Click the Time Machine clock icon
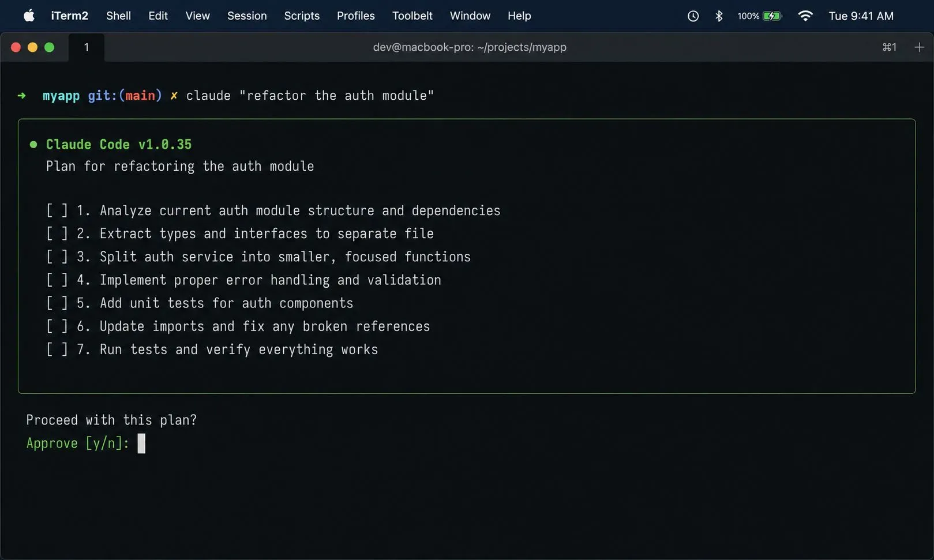 coord(693,16)
